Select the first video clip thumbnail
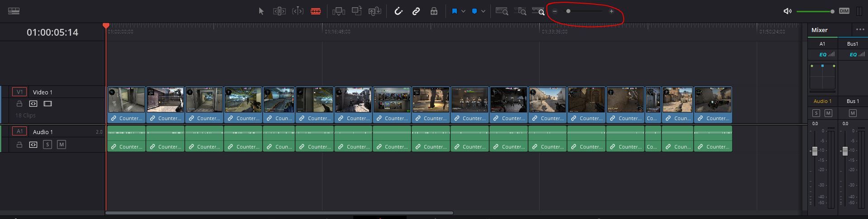 [x=126, y=100]
